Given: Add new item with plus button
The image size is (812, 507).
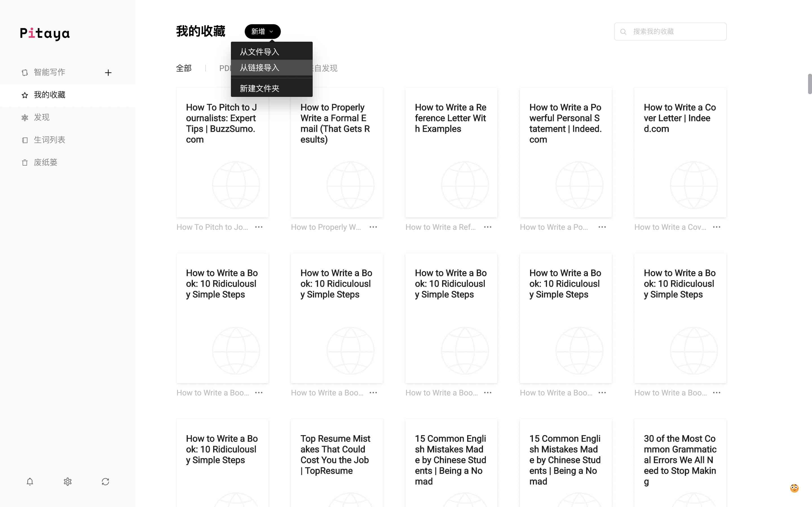Looking at the screenshot, I should pos(108,72).
